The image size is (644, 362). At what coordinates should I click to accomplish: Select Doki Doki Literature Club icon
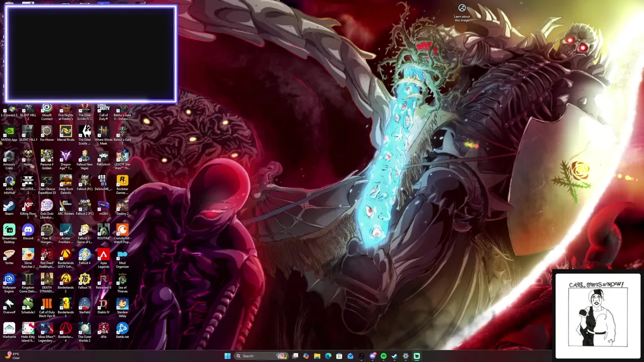coord(47,210)
